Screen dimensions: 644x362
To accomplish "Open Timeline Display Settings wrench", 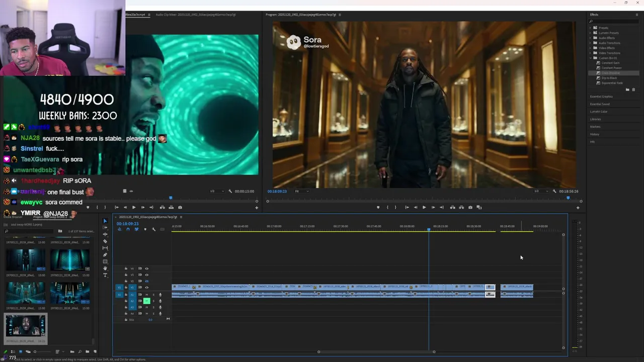I will (x=153, y=229).
